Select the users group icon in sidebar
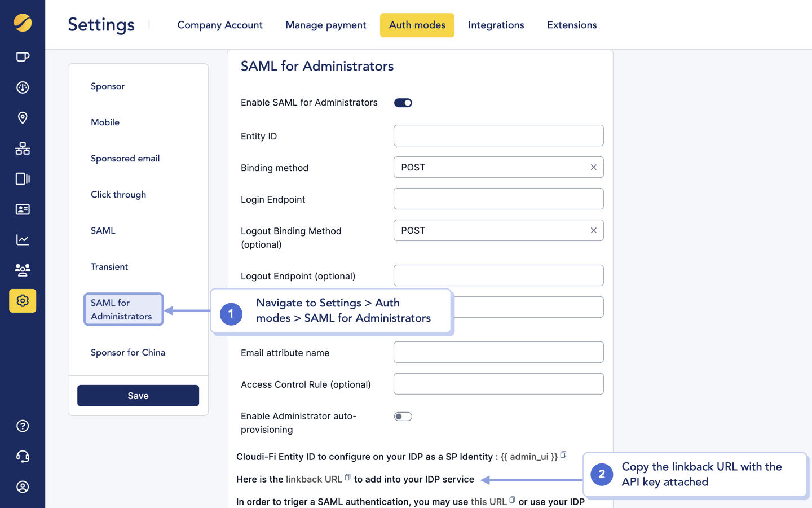The width and height of the screenshot is (812, 508). [x=23, y=270]
